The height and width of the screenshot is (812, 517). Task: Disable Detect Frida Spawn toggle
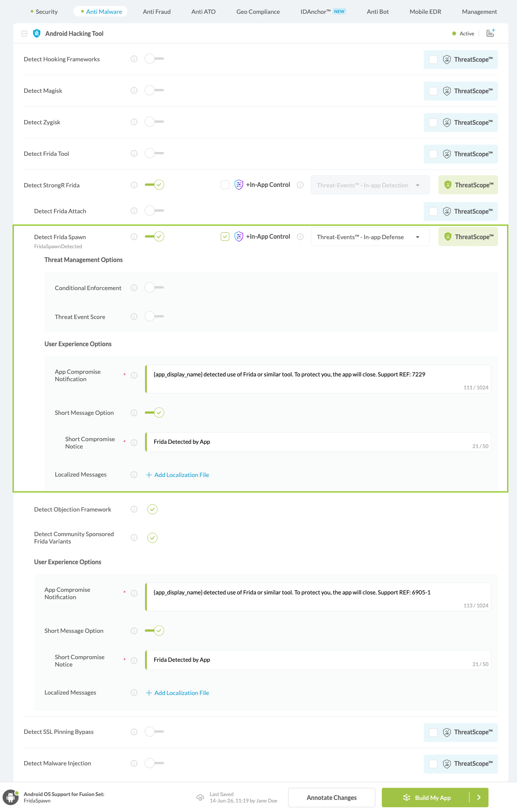154,237
